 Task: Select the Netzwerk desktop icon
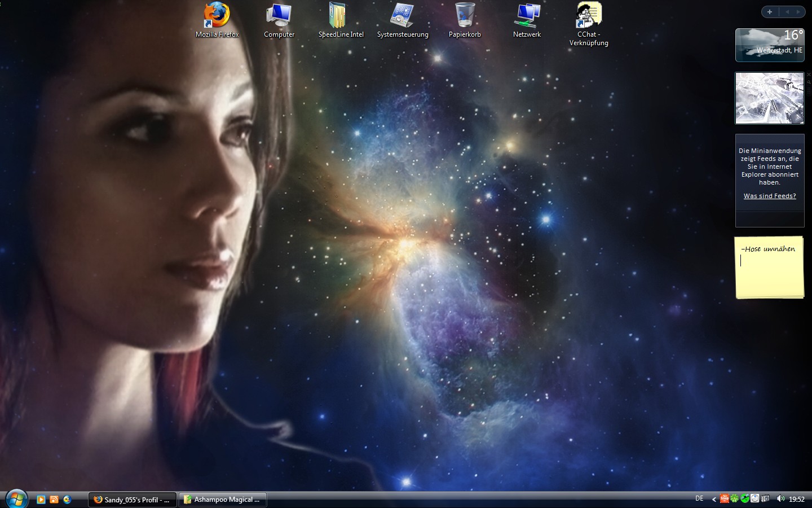coord(527,17)
